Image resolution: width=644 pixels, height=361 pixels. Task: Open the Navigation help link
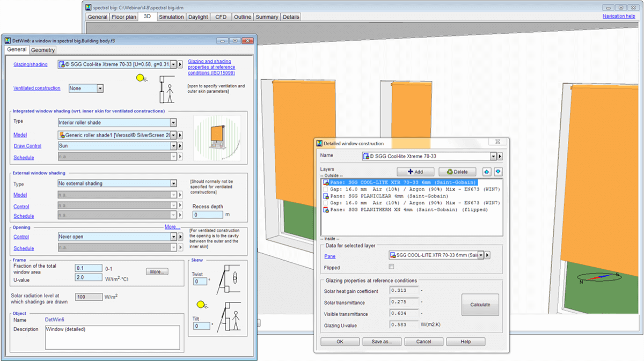tap(618, 16)
